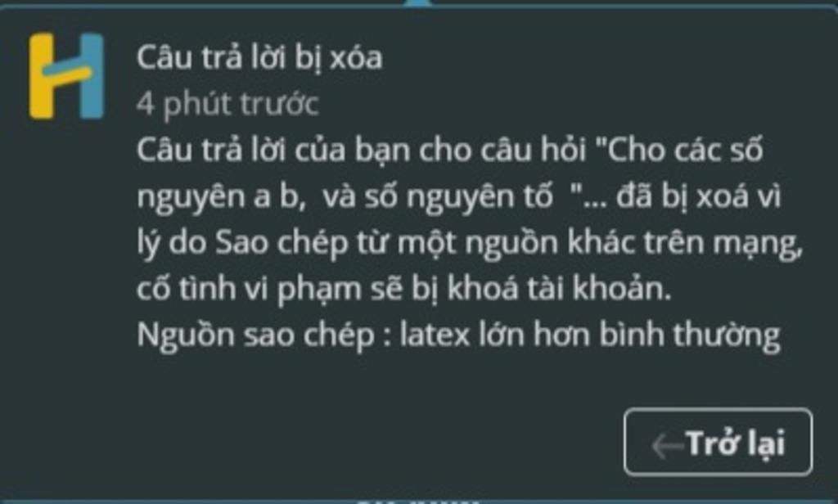The width and height of the screenshot is (838, 504).
Task: Click the H logo avatar icon
Action: (x=66, y=76)
